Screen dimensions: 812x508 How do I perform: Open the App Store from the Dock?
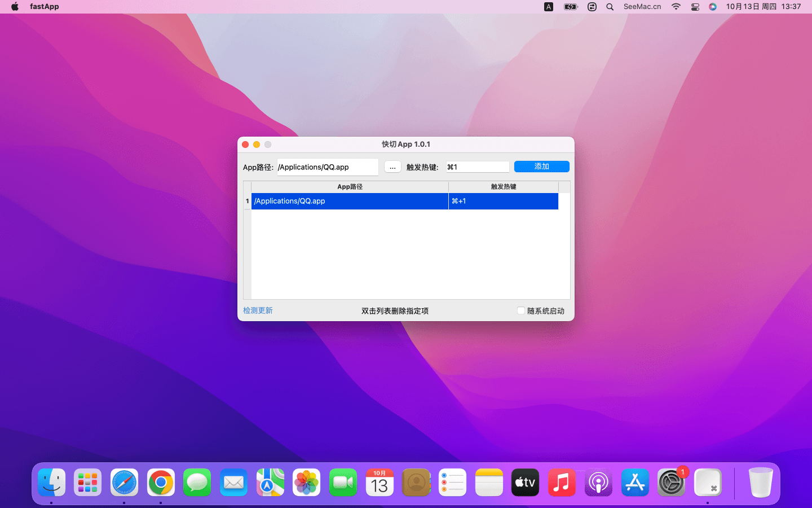635,483
